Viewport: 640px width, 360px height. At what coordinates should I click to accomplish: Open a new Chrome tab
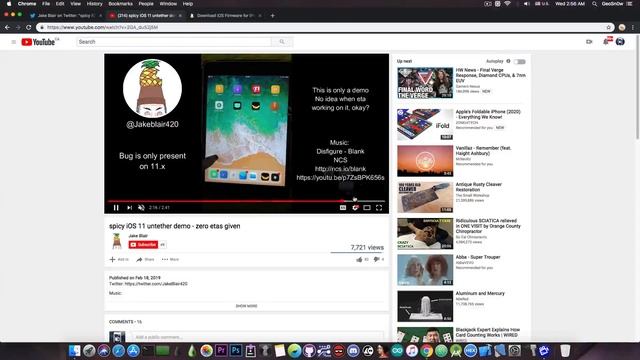point(273,16)
